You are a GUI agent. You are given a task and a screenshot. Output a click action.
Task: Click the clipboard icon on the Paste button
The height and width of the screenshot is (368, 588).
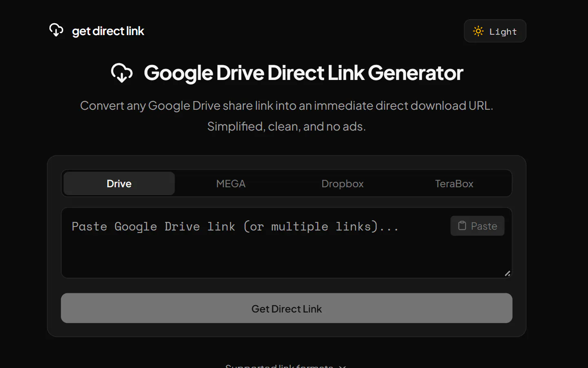coord(462,226)
